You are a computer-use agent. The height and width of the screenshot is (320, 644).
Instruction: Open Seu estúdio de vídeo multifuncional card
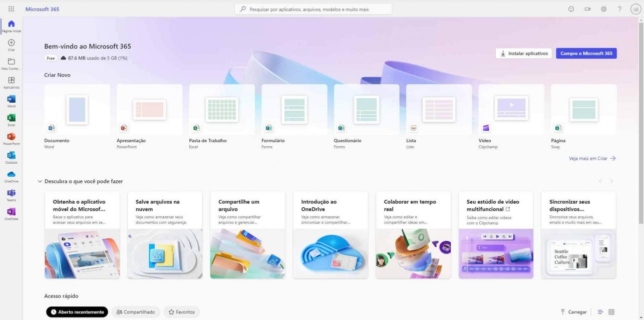point(496,235)
